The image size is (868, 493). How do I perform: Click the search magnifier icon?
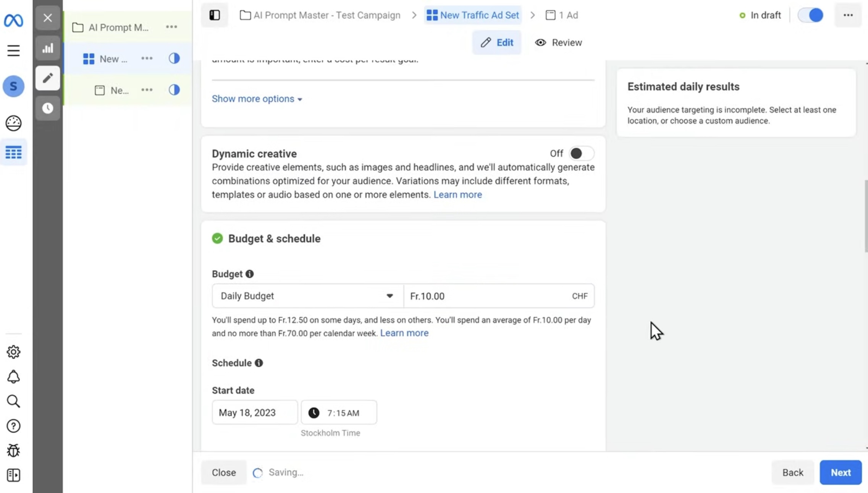(x=13, y=401)
